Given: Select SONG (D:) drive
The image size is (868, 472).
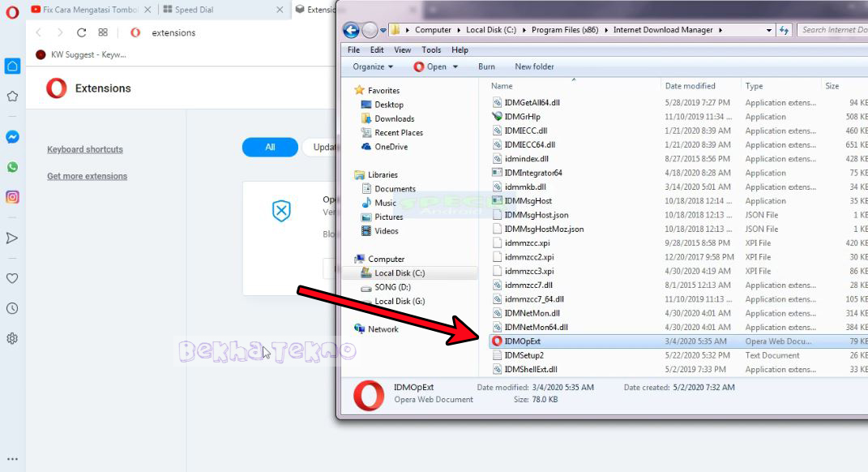Looking at the screenshot, I should 392,287.
